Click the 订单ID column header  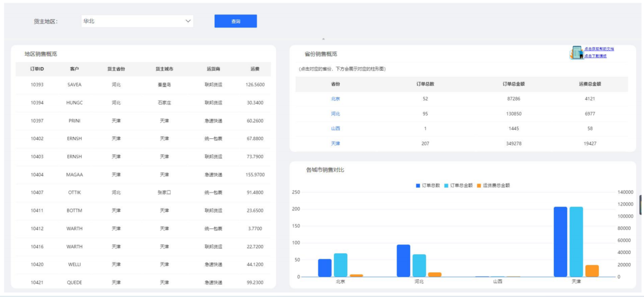point(37,69)
